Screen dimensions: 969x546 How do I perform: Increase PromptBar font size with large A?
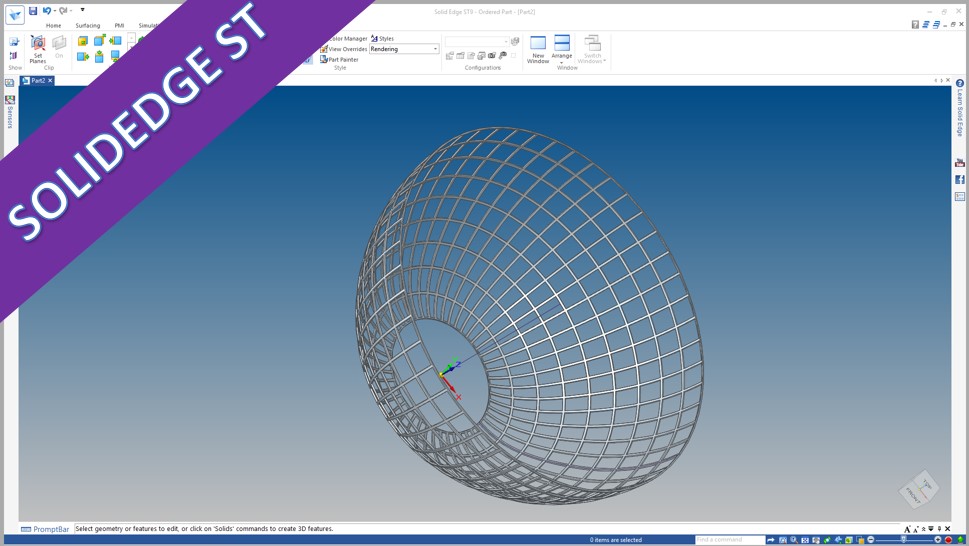907,529
